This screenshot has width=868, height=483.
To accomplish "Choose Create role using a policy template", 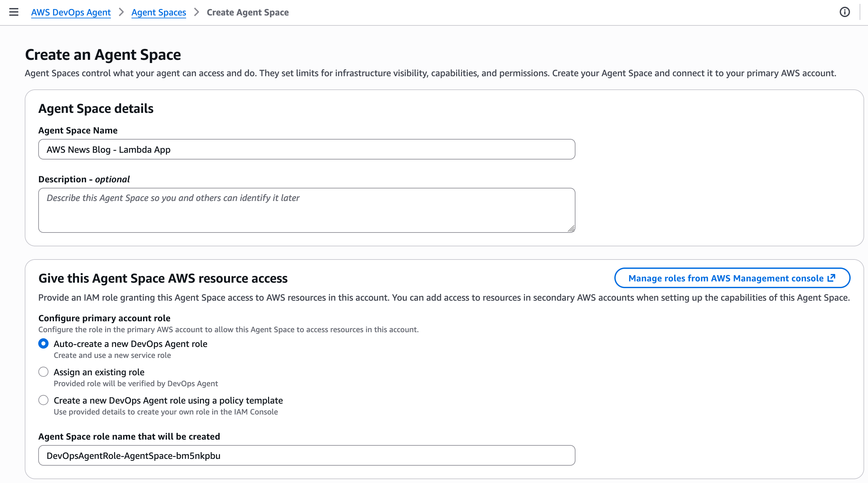I will click(x=43, y=400).
